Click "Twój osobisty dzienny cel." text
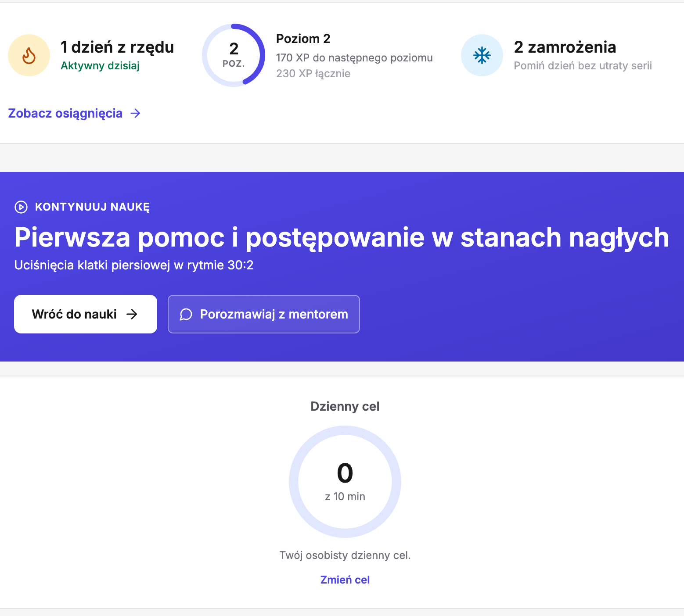Viewport: 684px width, 616px height. pyautogui.click(x=345, y=555)
